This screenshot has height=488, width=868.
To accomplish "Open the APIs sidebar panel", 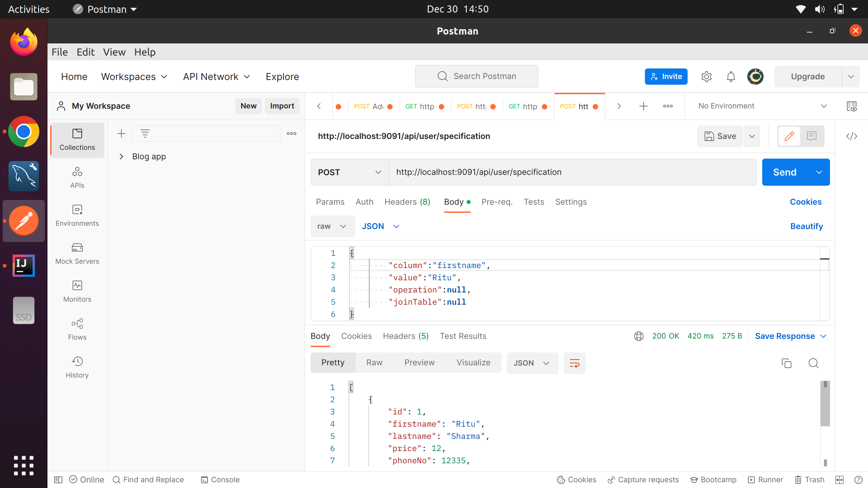I will [77, 177].
